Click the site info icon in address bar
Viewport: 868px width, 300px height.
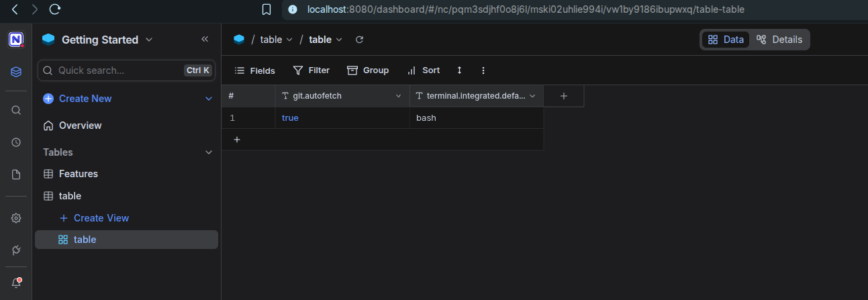pyautogui.click(x=292, y=9)
